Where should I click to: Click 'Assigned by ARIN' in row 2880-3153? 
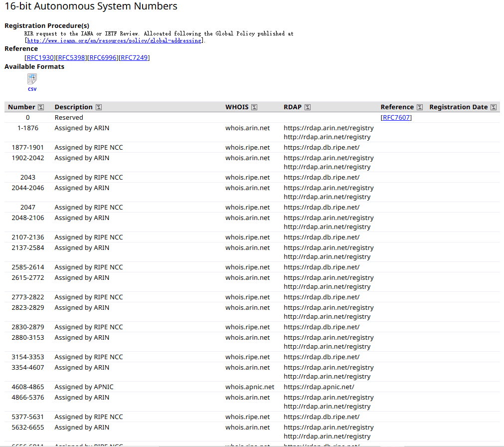82,337
